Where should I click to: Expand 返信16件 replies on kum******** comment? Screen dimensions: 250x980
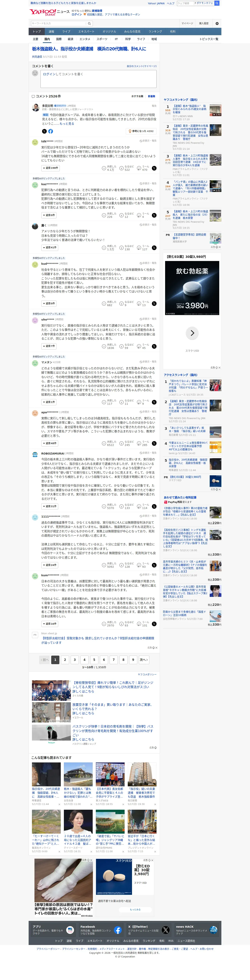(x=50, y=624)
